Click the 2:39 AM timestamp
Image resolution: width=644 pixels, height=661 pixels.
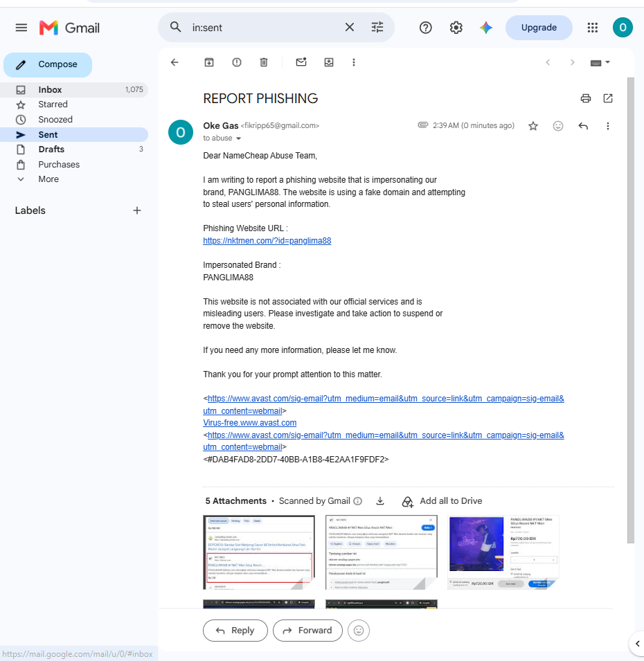474,125
